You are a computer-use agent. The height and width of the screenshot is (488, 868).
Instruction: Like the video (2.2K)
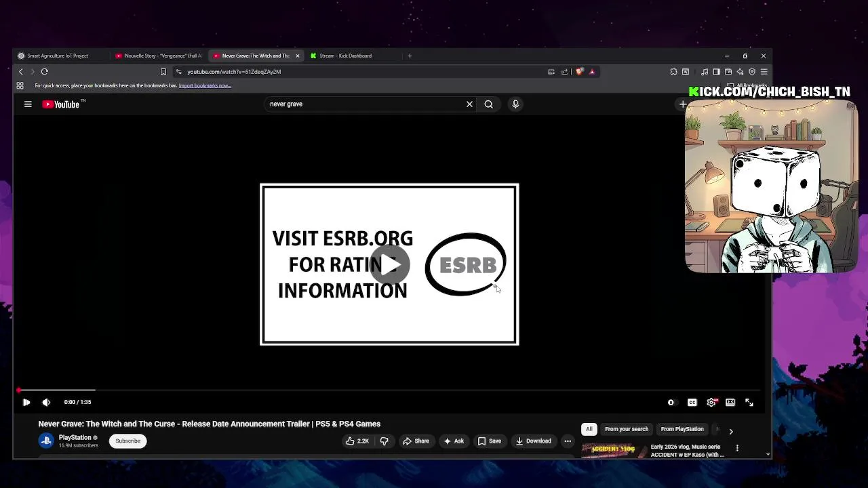coord(358,441)
